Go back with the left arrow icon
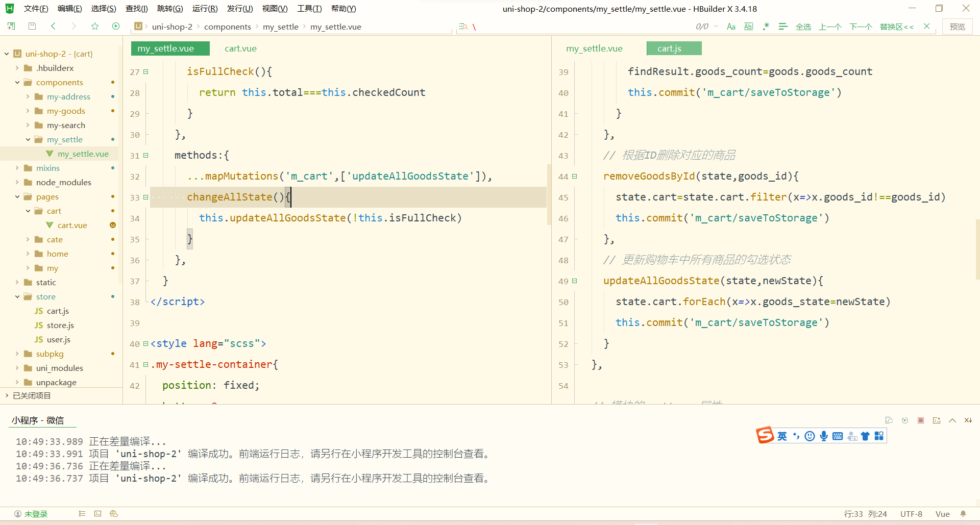Image resolution: width=980 pixels, height=525 pixels. pyautogui.click(x=53, y=26)
